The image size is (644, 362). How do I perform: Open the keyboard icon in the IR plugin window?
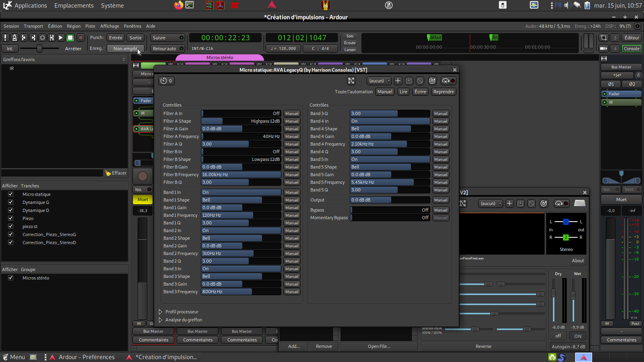coord(580,203)
